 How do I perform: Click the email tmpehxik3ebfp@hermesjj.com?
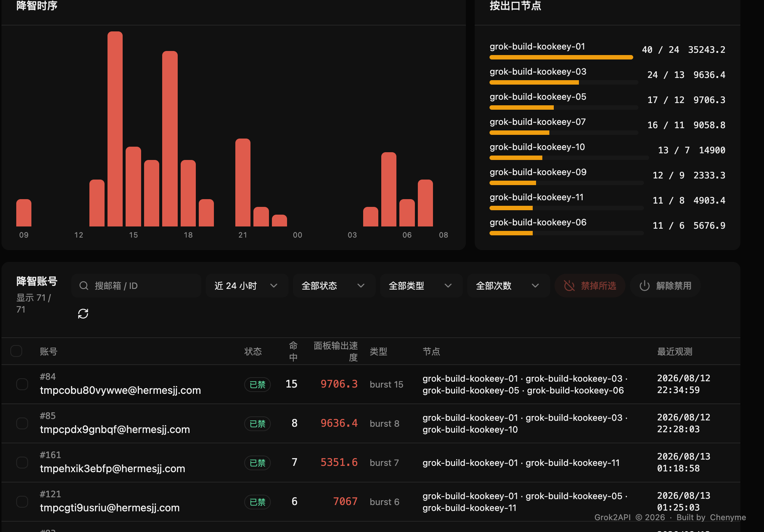tap(112, 468)
